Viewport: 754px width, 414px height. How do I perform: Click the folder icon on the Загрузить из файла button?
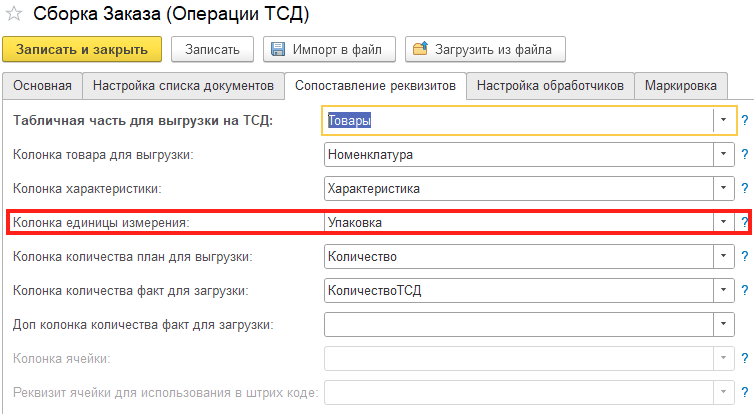(x=420, y=49)
